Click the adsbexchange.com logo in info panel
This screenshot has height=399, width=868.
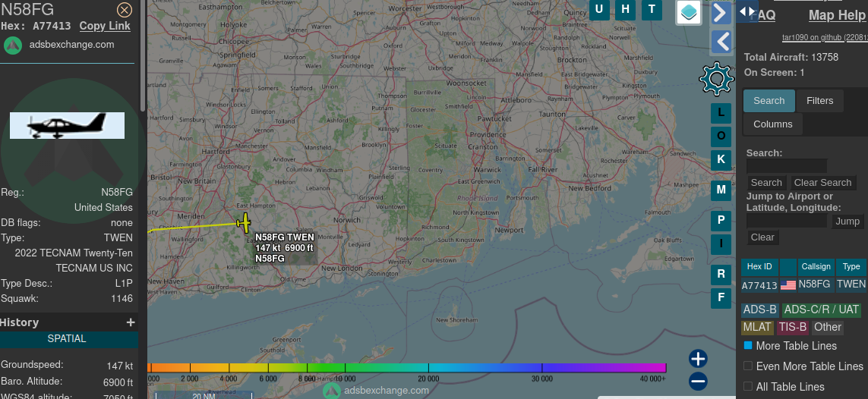pos(13,45)
